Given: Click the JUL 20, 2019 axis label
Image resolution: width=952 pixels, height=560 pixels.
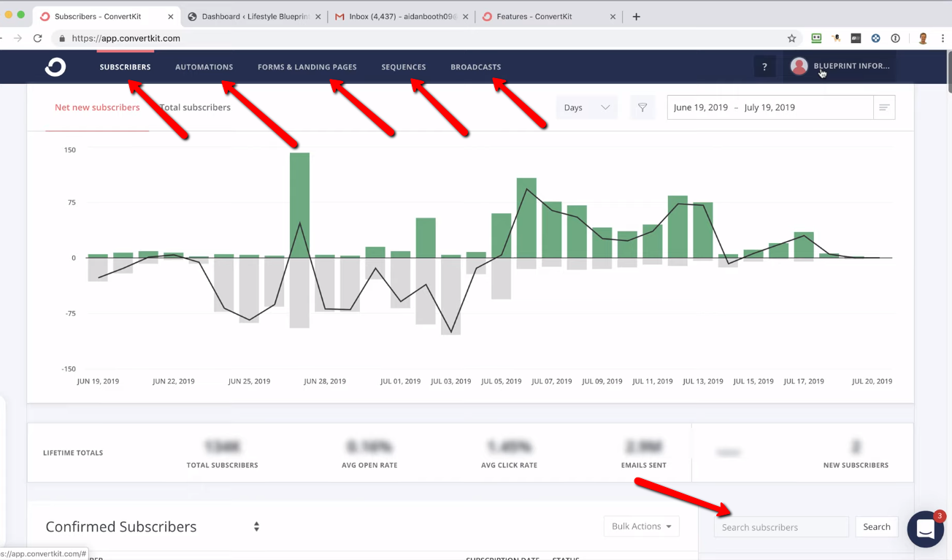Looking at the screenshot, I should click(871, 381).
